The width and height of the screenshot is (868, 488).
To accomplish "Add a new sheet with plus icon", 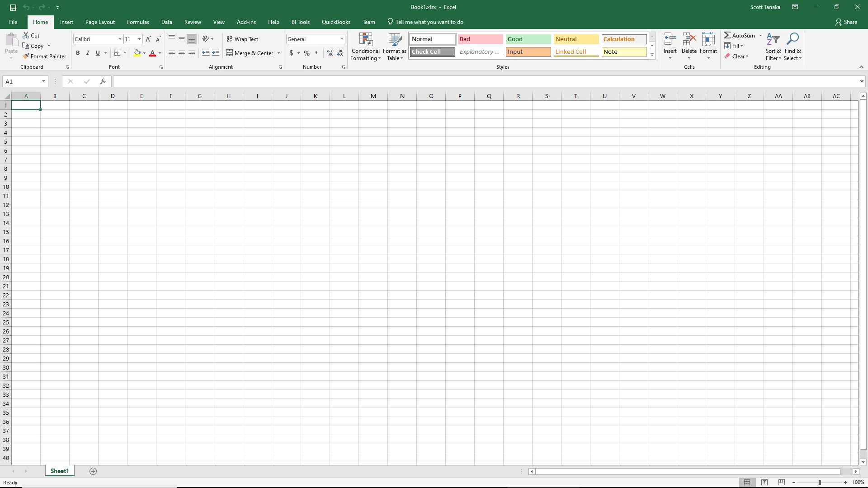I will [93, 471].
